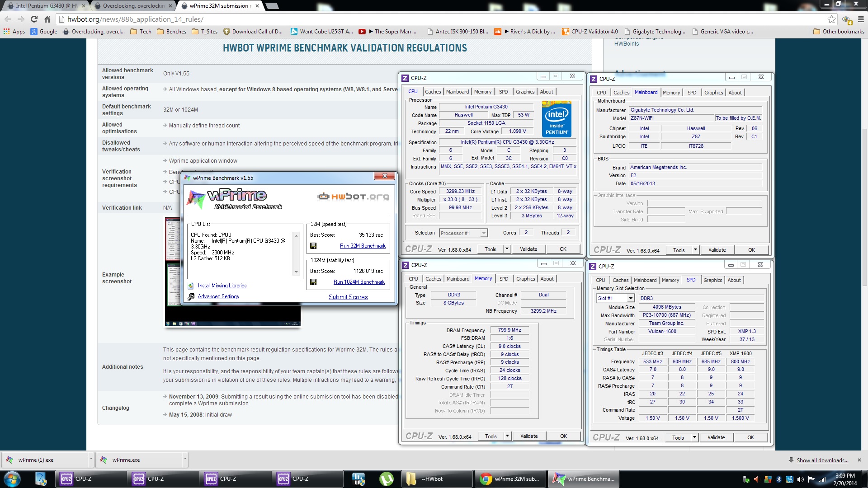Run the 1024M Benchmark in wPrime
This screenshot has width=868, height=488.
(x=359, y=282)
